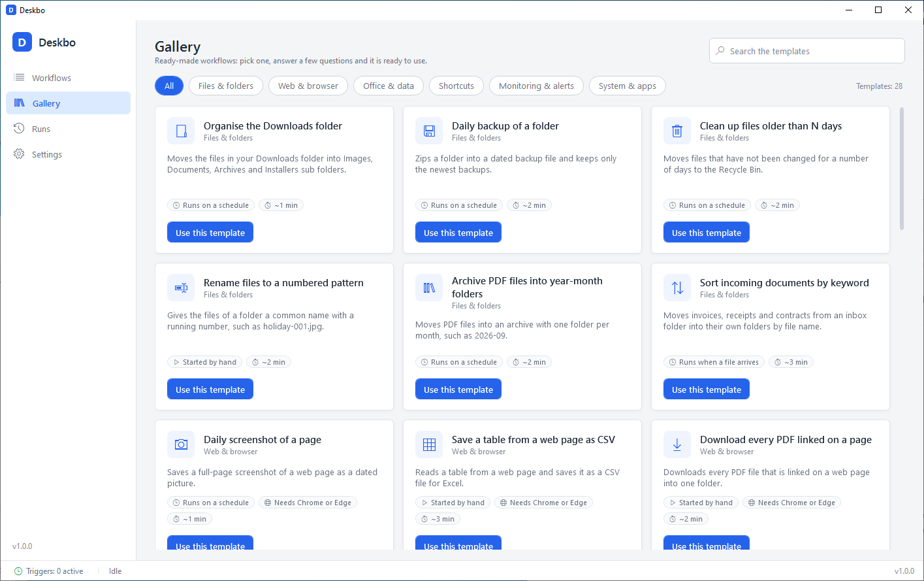Maximize the Deskbo window
924x581 pixels.
[x=878, y=10]
